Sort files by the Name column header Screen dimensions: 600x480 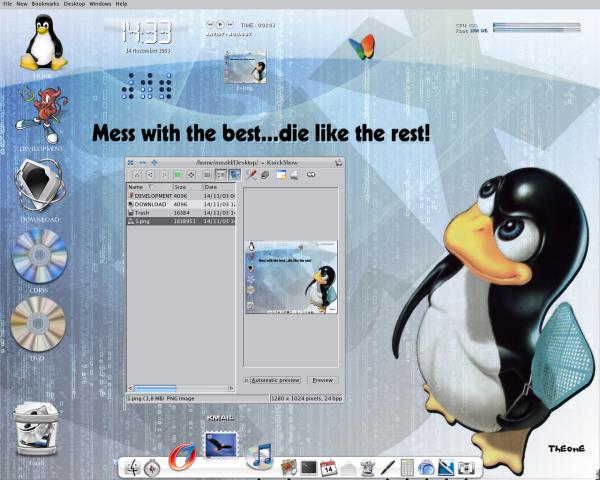(149, 187)
